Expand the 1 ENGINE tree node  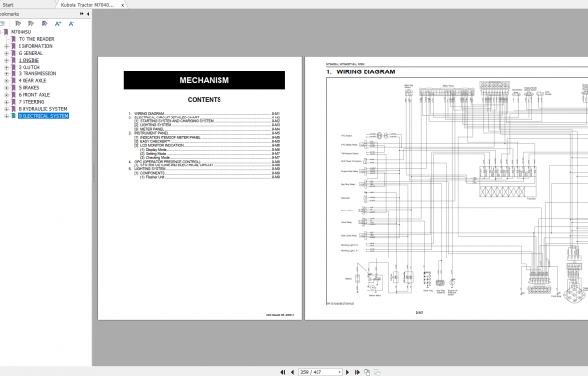coord(6,60)
